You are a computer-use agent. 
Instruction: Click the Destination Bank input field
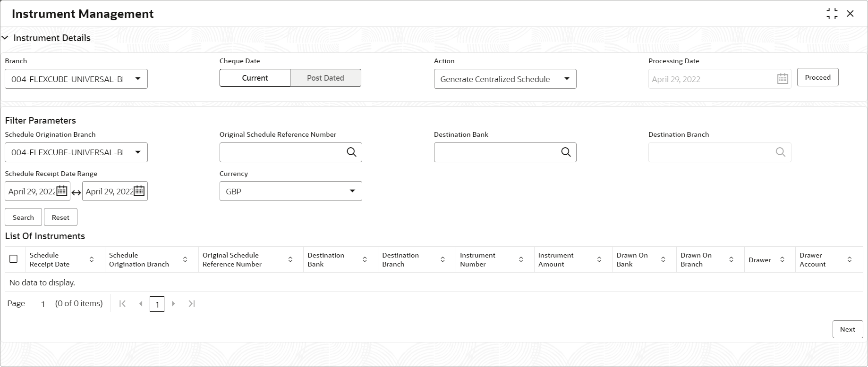496,152
